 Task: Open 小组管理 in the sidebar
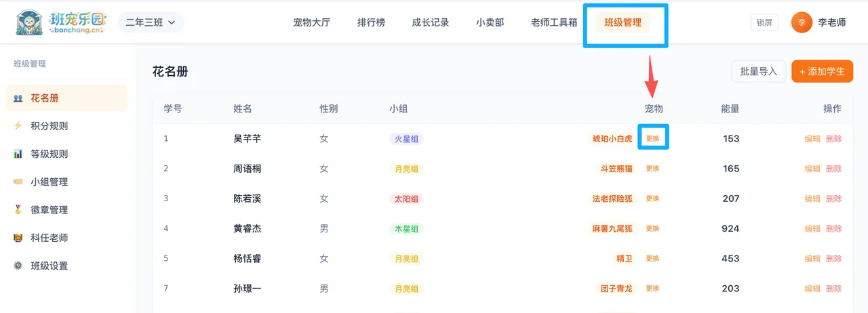(x=66, y=182)
